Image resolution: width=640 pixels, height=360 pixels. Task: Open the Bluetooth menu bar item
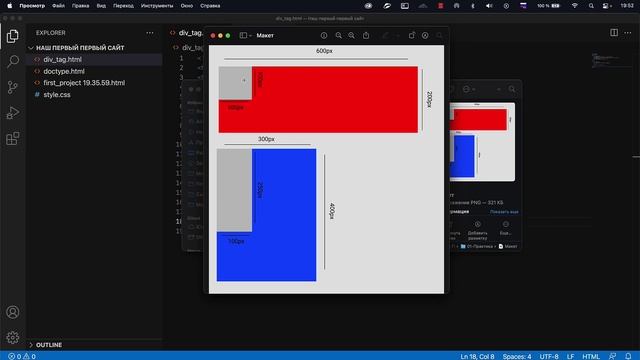point(473,6)
